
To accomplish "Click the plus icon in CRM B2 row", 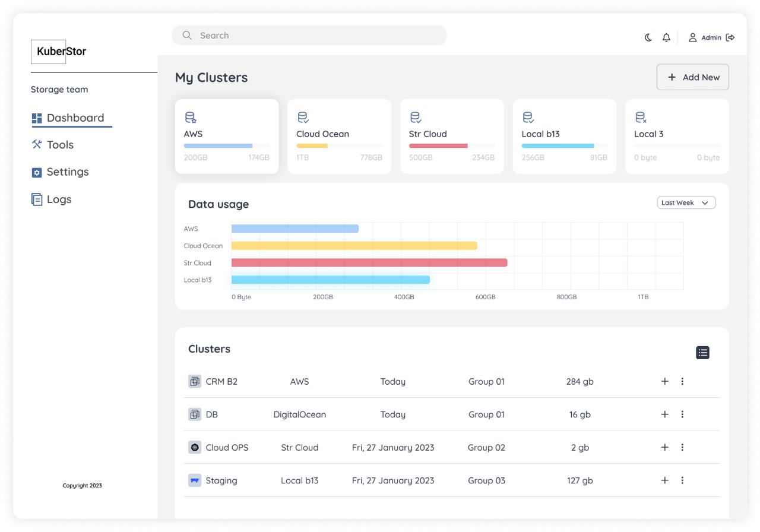I will click(664, 381).
